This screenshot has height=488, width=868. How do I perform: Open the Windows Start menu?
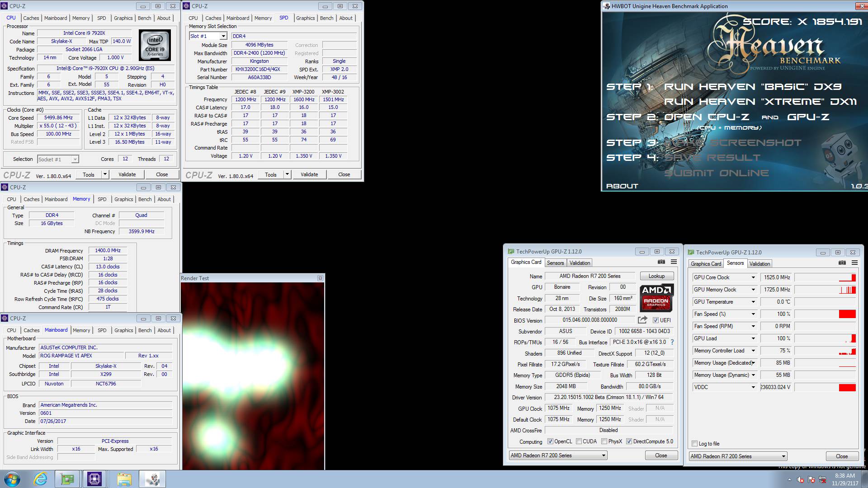tap(12, 479)
